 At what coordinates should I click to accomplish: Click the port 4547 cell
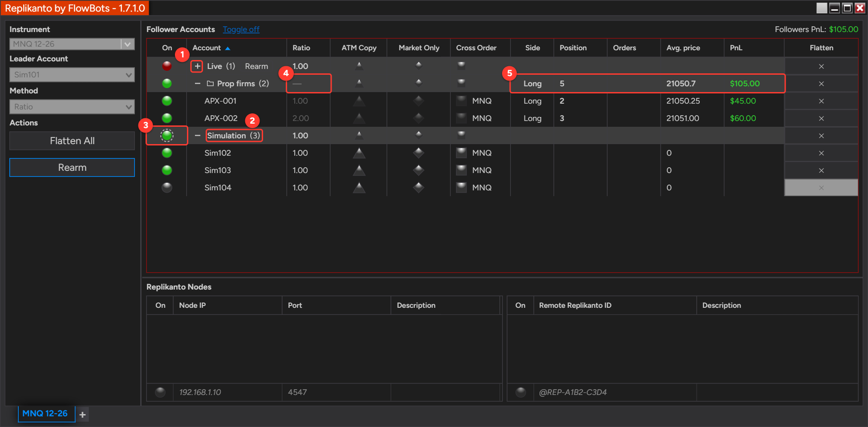336,392
